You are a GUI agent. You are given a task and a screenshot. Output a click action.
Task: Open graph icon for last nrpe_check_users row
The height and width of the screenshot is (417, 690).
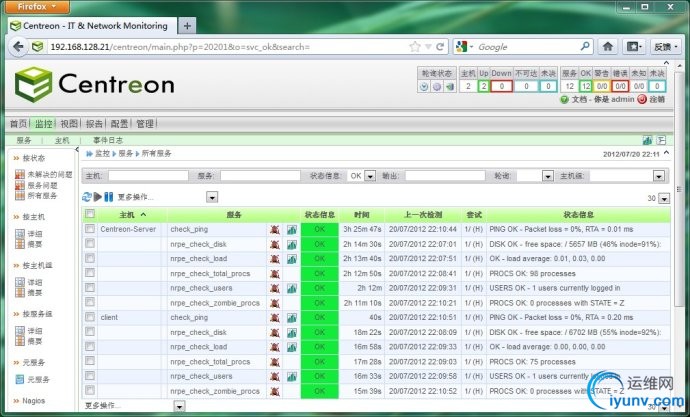[x=292, y=377]
